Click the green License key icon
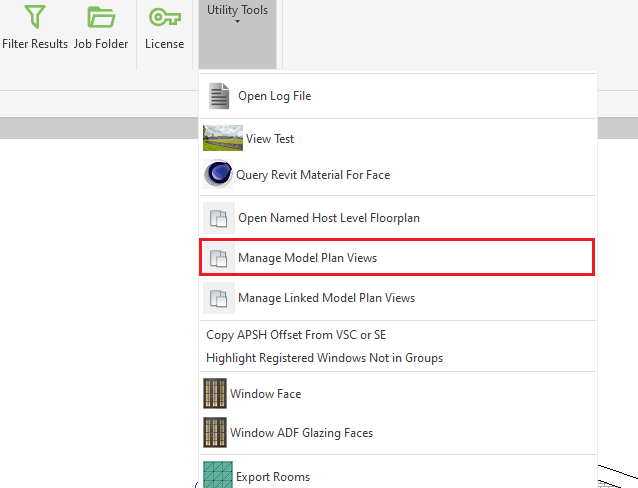Screen dimensions: 638x488 pos(164,17)
